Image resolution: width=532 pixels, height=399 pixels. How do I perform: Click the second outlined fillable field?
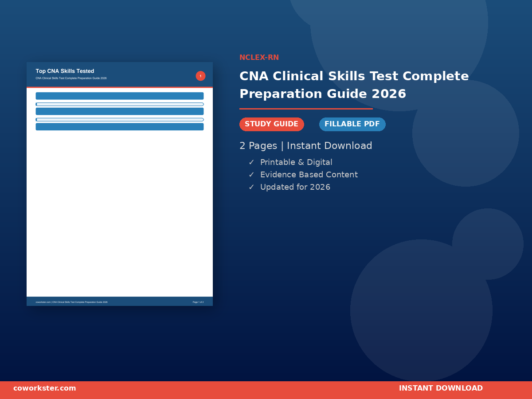120,120
